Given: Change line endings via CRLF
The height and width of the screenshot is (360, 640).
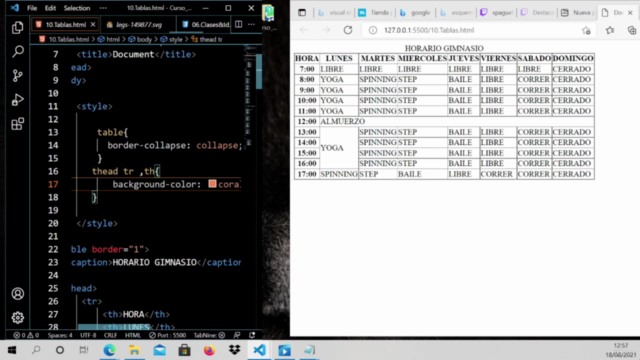Looking at the screenshot, I should coord(110,335).
